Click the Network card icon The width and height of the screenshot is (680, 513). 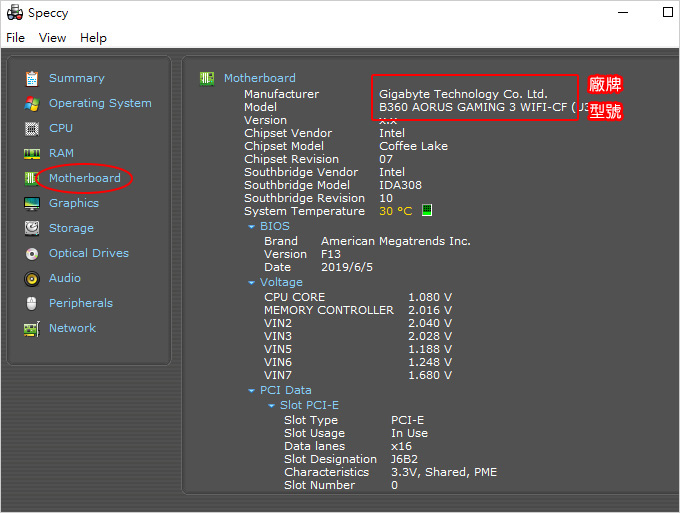(32, 329)
